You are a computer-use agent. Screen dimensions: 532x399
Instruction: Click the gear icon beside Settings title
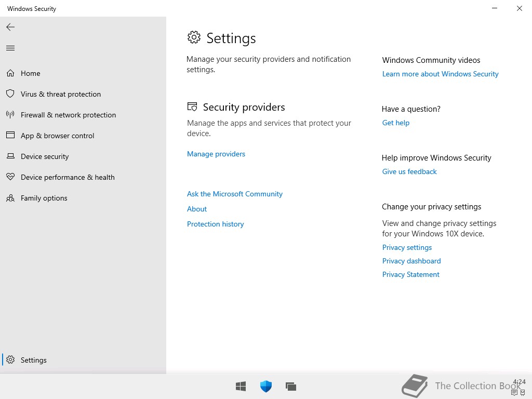pyautogui.click(x=194, y=37)
